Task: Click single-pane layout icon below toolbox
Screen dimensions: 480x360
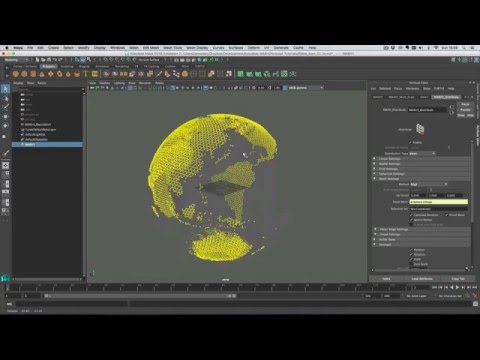Action: coord(5,165)
